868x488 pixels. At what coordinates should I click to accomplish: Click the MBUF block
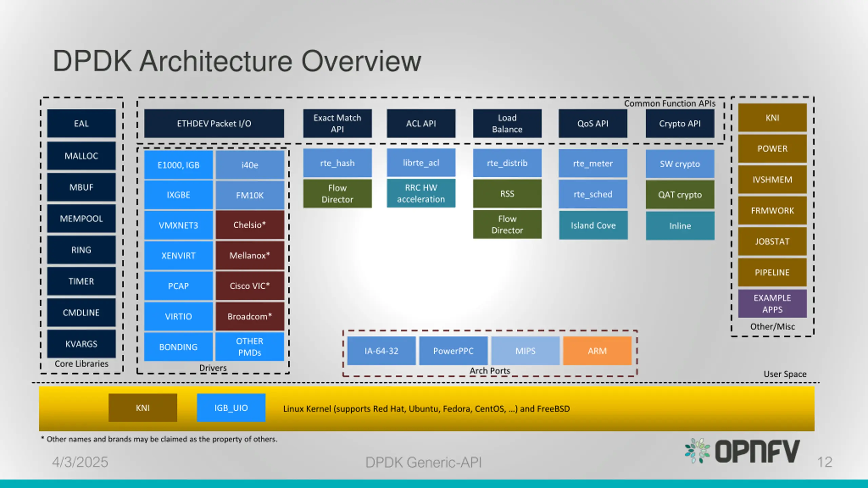pos(81,187)
